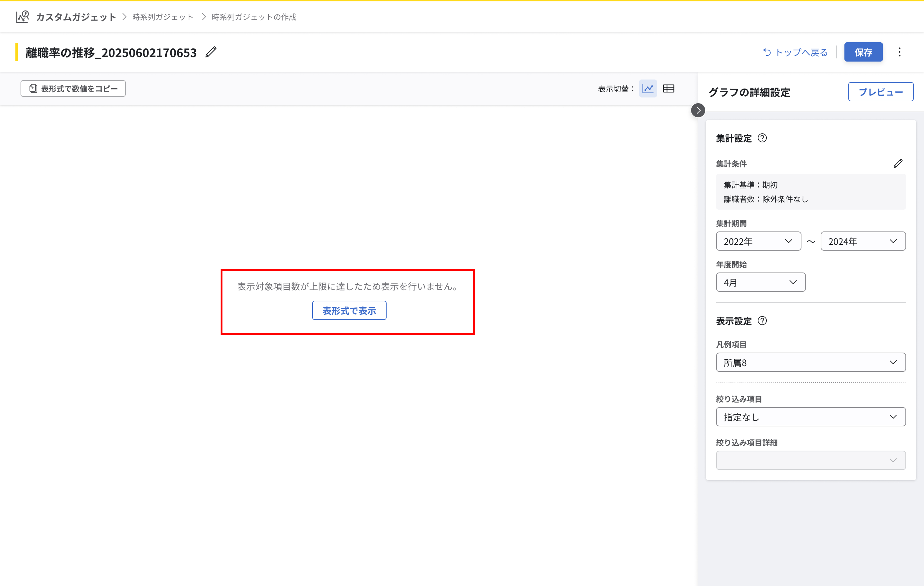Edit 集計条件 with pencil icon
The width and height of the screenshot is (924, 586).
point(898,164)
